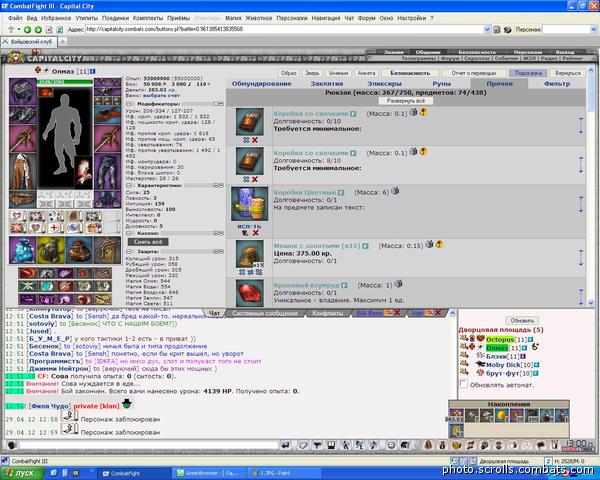Open the Навигация menu
600x480 pixels.
click(326, 18)
